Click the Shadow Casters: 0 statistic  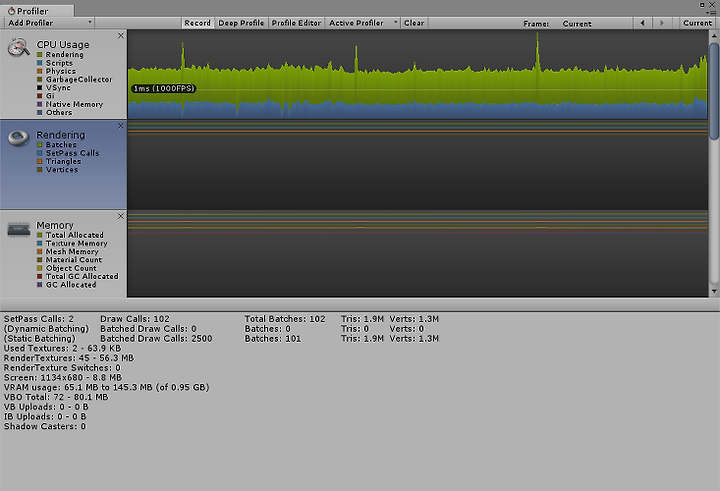[x=45, y=426]
